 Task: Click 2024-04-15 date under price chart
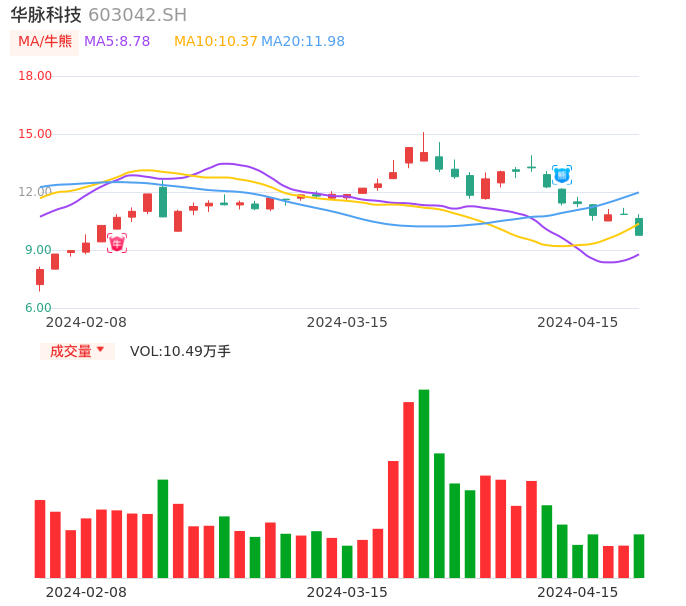578,322
